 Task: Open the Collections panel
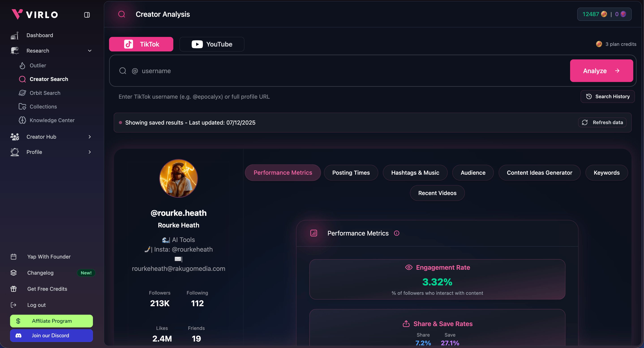pos(43,106)
